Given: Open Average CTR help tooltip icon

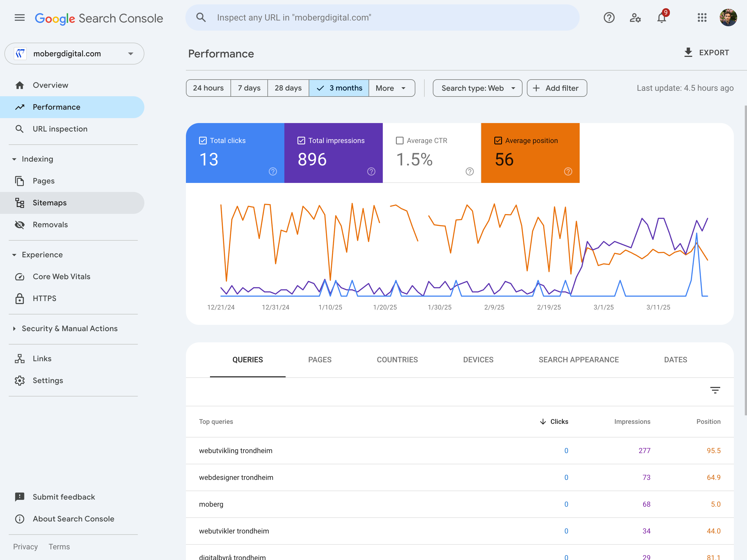Looking at the screenshot, I should coord(470,171).
